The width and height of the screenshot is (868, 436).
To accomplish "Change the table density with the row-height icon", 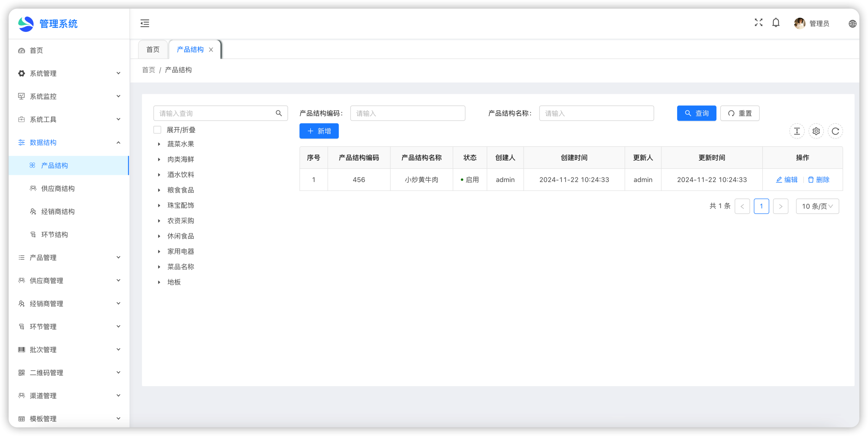I will tap(797, 131).
